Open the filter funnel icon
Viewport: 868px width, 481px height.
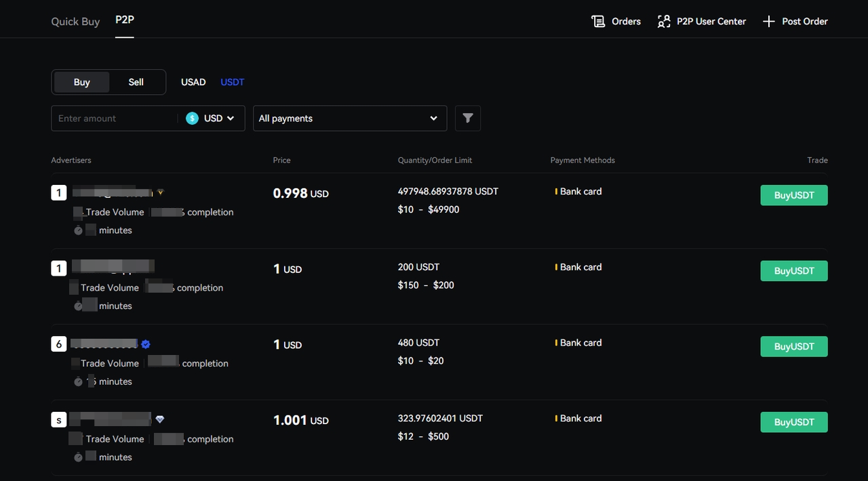pos(468,118)
